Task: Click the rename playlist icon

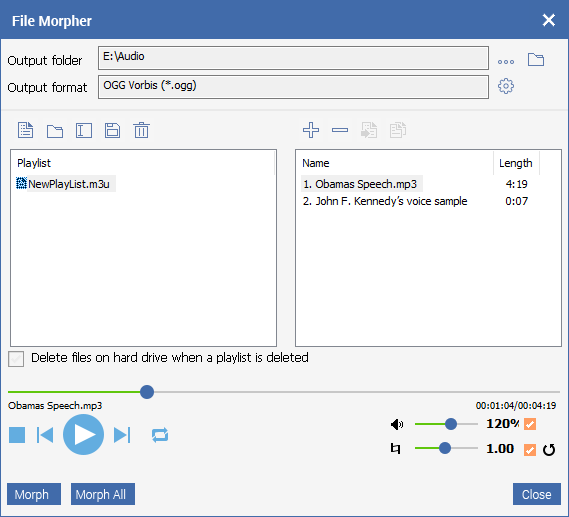Action: (84, 130)
